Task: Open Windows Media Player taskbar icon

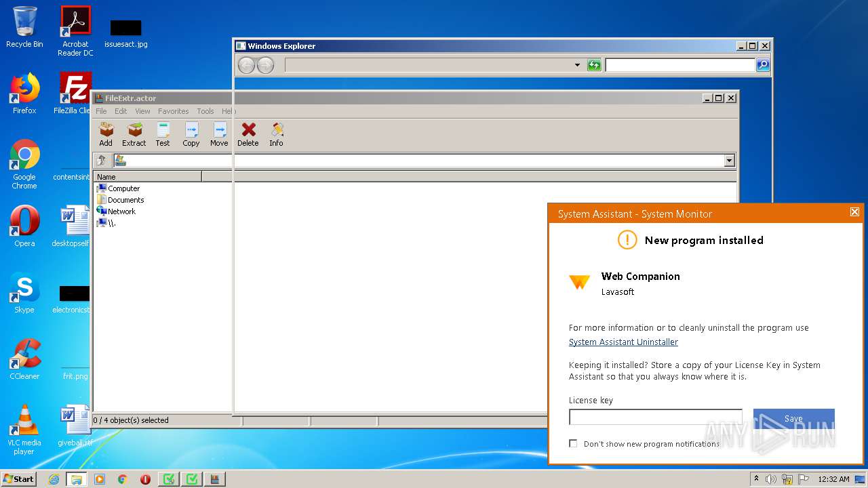Action: (100, 479)
